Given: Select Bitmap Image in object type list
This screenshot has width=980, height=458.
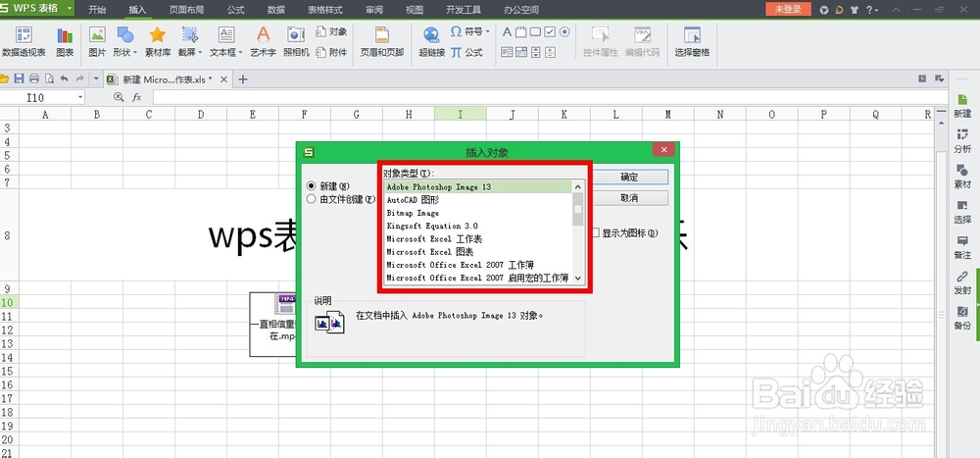Looking at the screenshot, I should (477, 213).
